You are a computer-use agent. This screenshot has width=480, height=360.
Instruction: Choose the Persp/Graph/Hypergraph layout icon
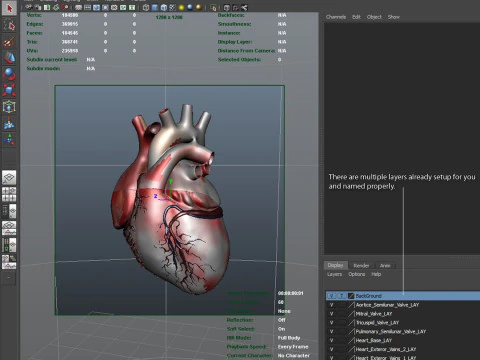pyautogui.click(x=9, y=262)
